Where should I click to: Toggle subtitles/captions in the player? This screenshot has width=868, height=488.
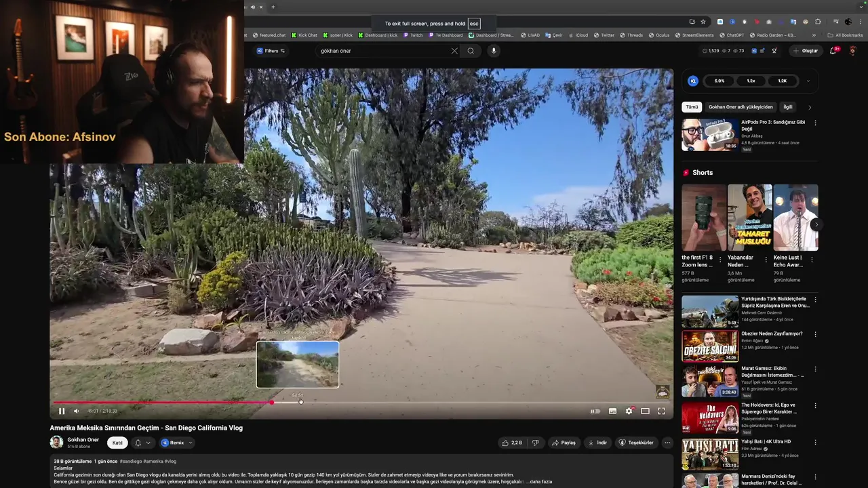point(612,411)
